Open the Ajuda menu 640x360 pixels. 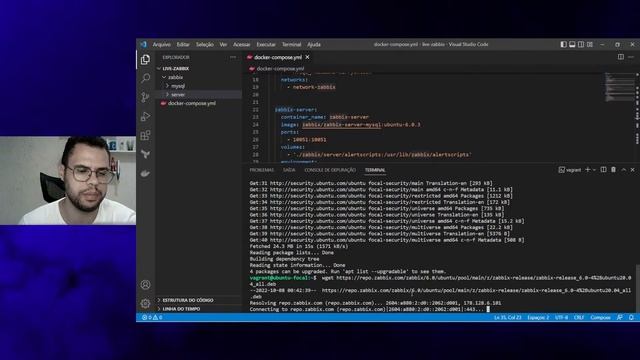[x=313, y=44]
